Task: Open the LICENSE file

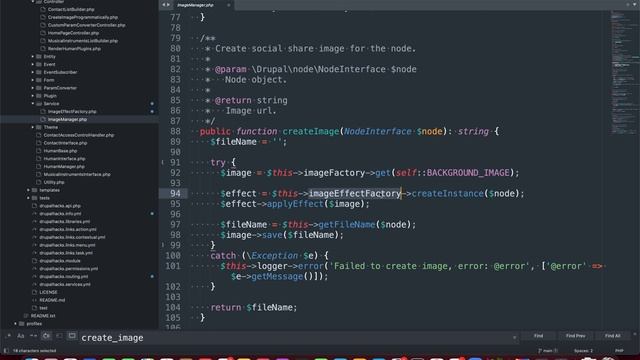Action: pos(48,292)
